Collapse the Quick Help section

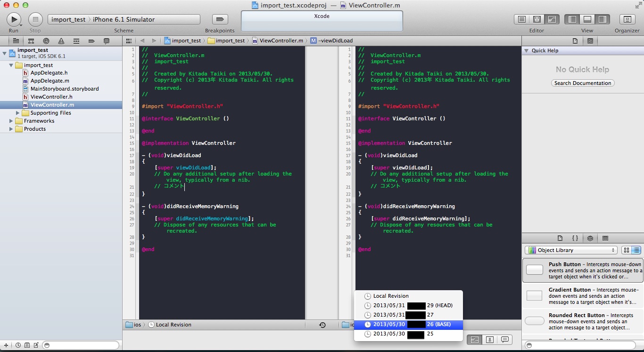(527, 50)
